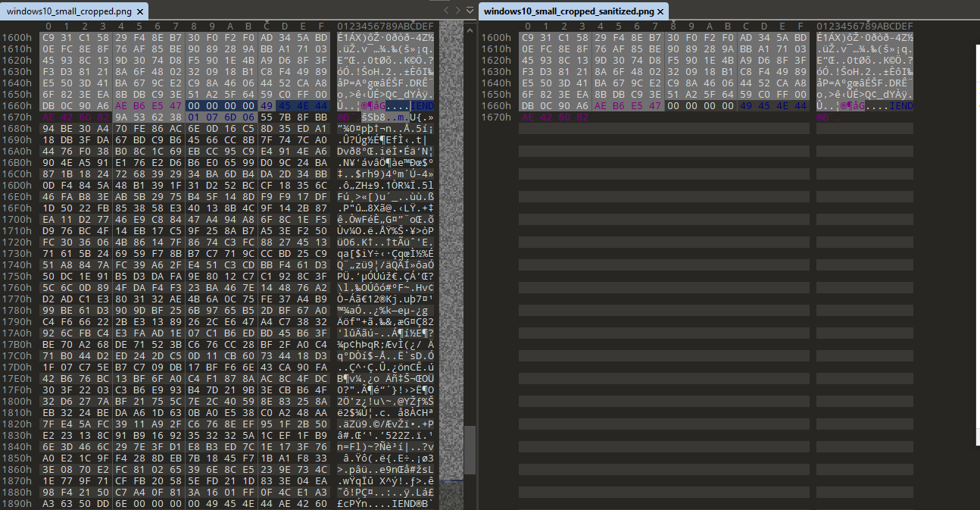
Task: Click byte AE in left pane row 1670h
Action: [x=48, y=117]
